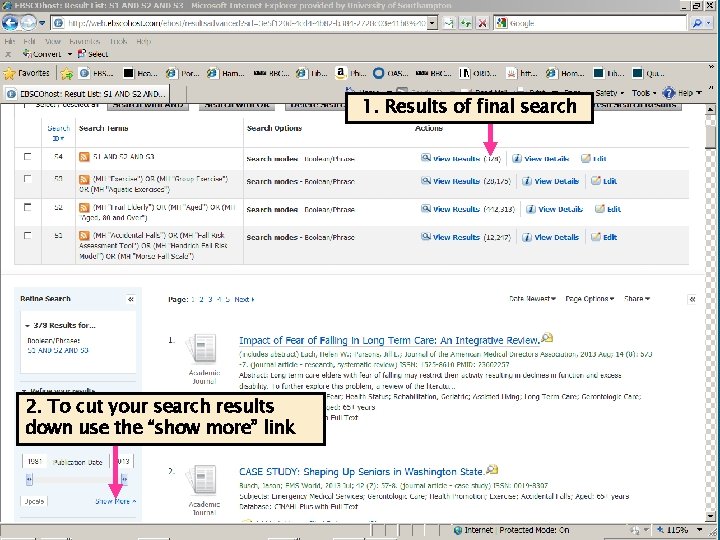Tick the checkbox for search S4

coord(28,157)
